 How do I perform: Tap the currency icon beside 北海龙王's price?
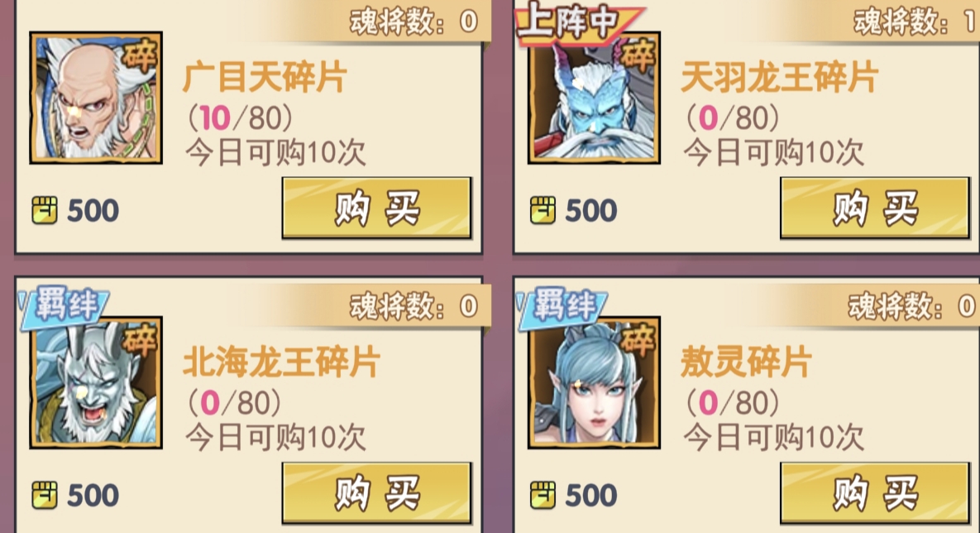(45, 496)
